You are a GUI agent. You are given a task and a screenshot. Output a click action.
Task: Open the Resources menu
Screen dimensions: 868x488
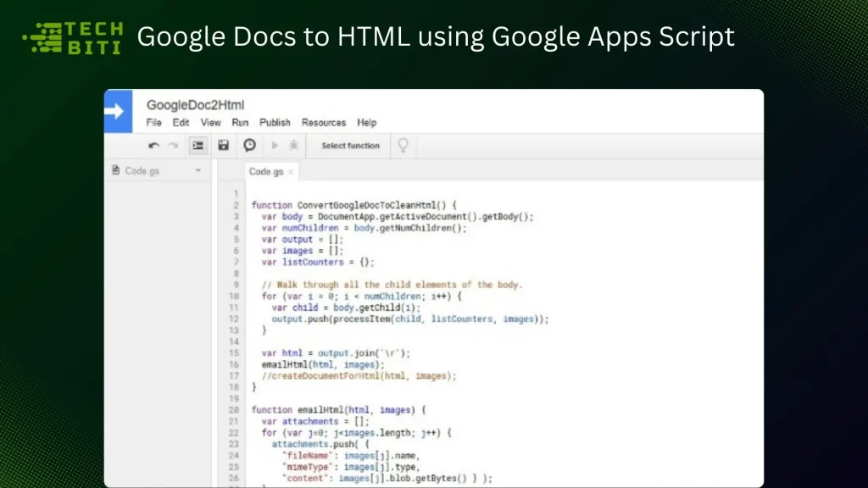(x=323, y=122)
